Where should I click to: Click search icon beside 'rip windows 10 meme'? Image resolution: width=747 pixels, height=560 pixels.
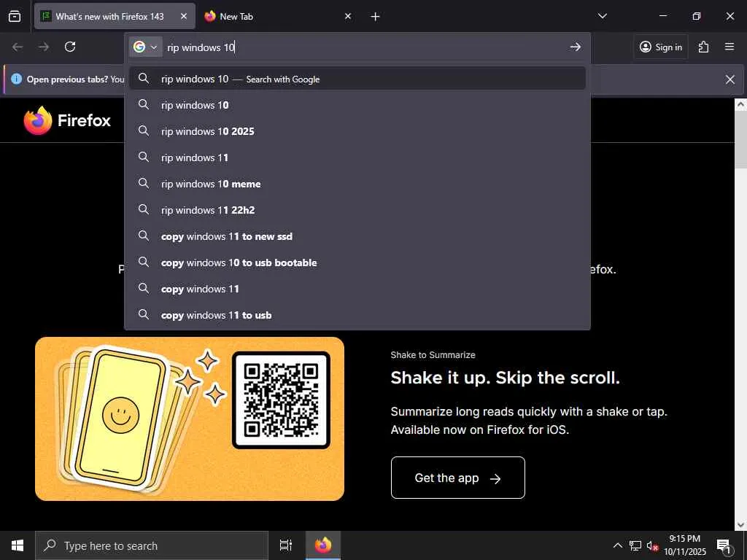(x=144, y=183)
